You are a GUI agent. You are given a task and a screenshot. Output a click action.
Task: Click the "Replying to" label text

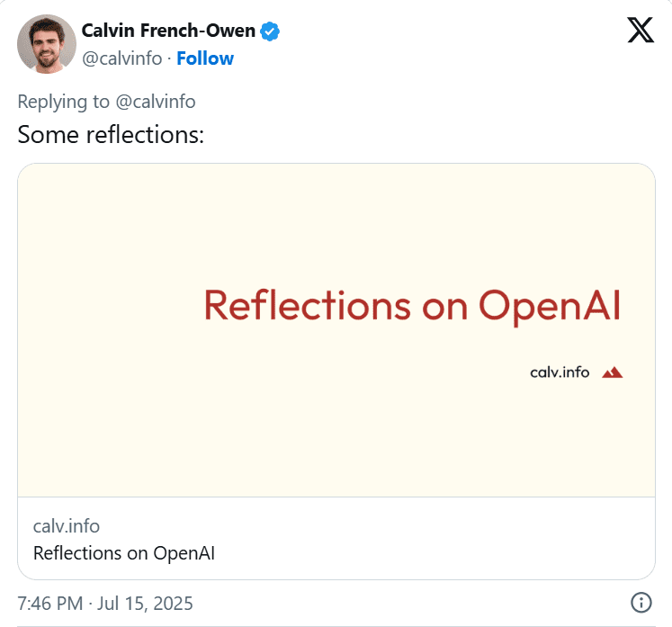coord(63,102)
